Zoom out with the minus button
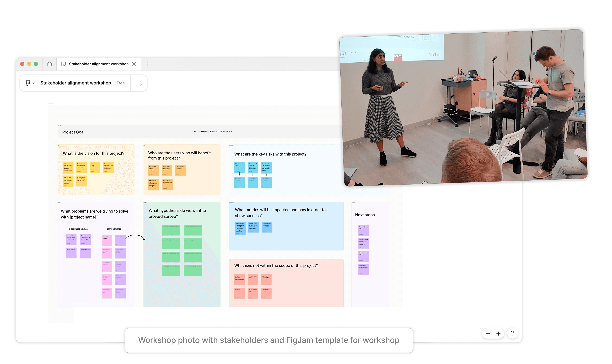The image size is (612, 364). [488, 334]
